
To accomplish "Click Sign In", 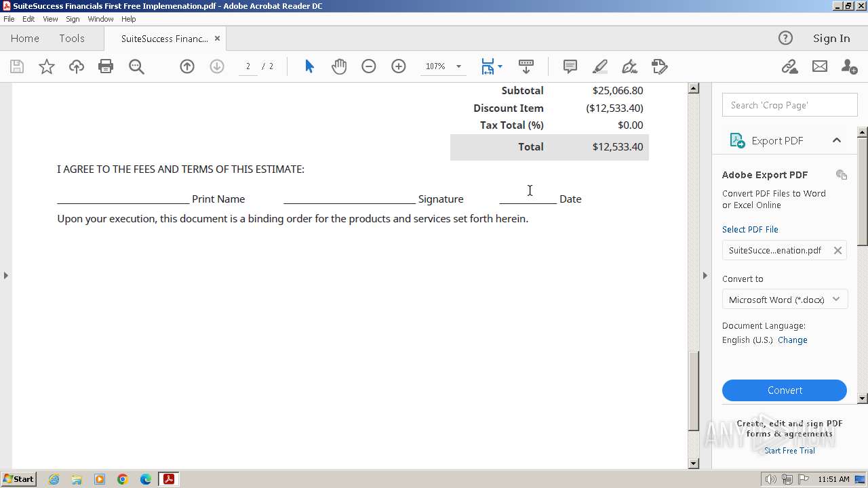I will (831, 39).
